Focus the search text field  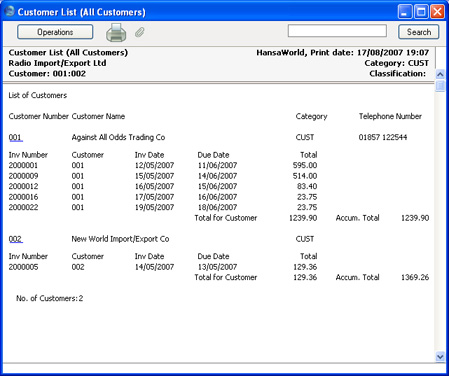coord(337,31)
